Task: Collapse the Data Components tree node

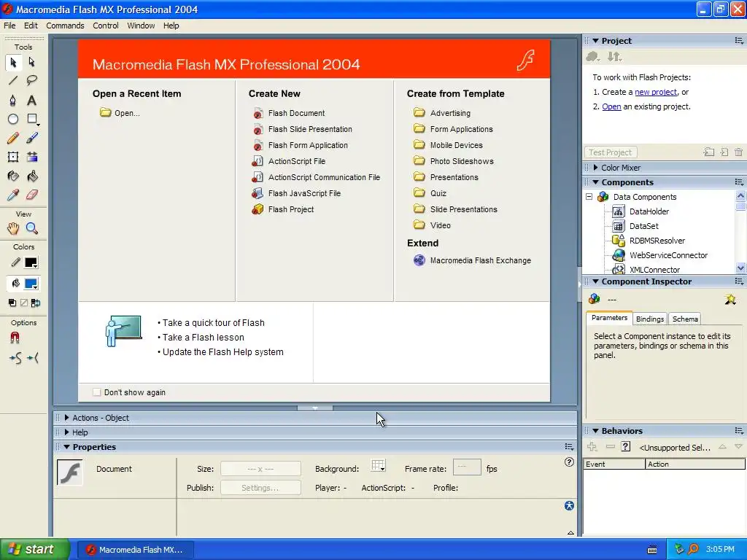Action: tap(589, 197)
